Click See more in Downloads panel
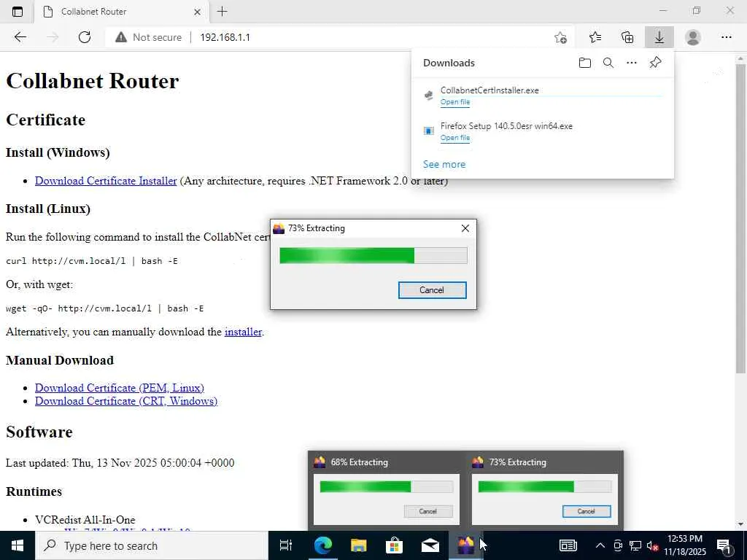The image size is (747, 560). pos(444,164)
